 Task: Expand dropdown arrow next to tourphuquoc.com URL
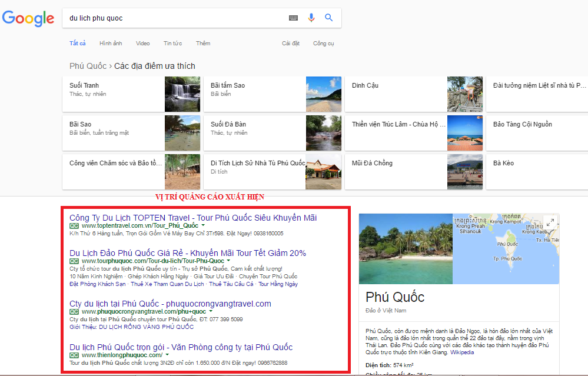[x=228, y=261]
